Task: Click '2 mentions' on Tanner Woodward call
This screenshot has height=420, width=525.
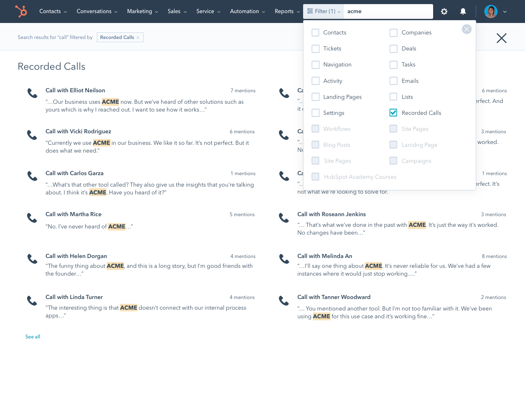Action: click(x=493, y=297)
